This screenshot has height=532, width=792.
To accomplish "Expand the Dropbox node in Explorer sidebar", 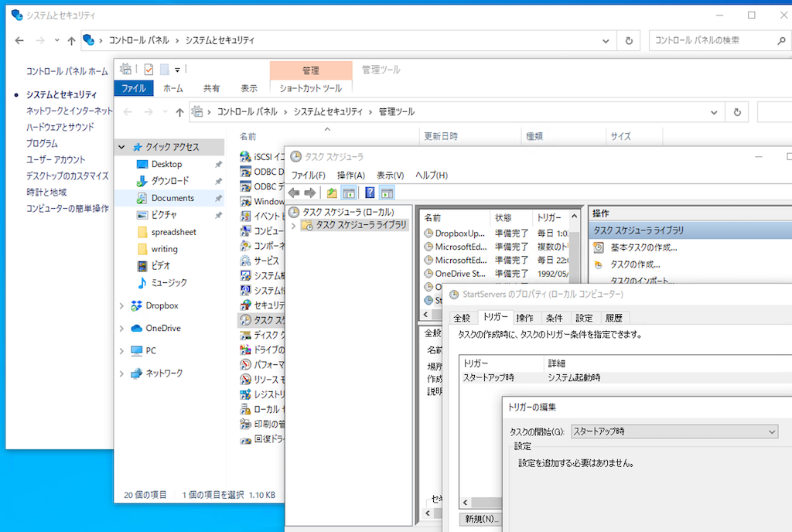I will pos(121,306).
